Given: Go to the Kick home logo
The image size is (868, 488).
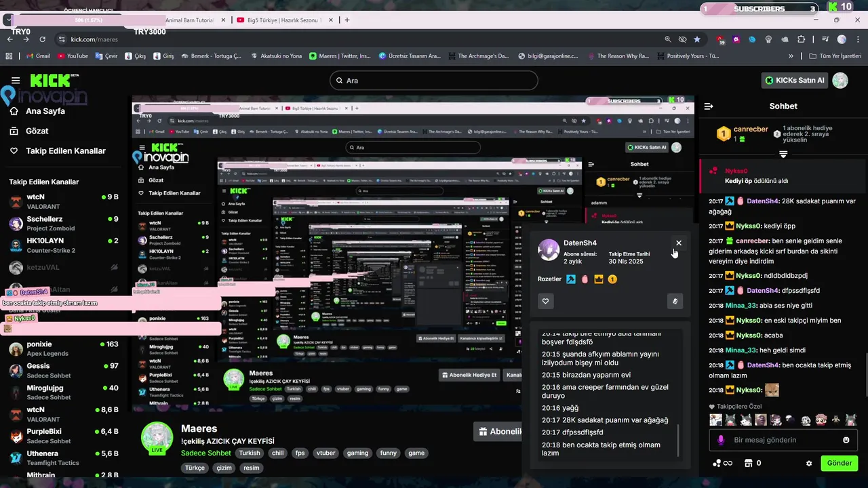Looking at the screenshot, I should pyautogui.click(x=50, y=81).
